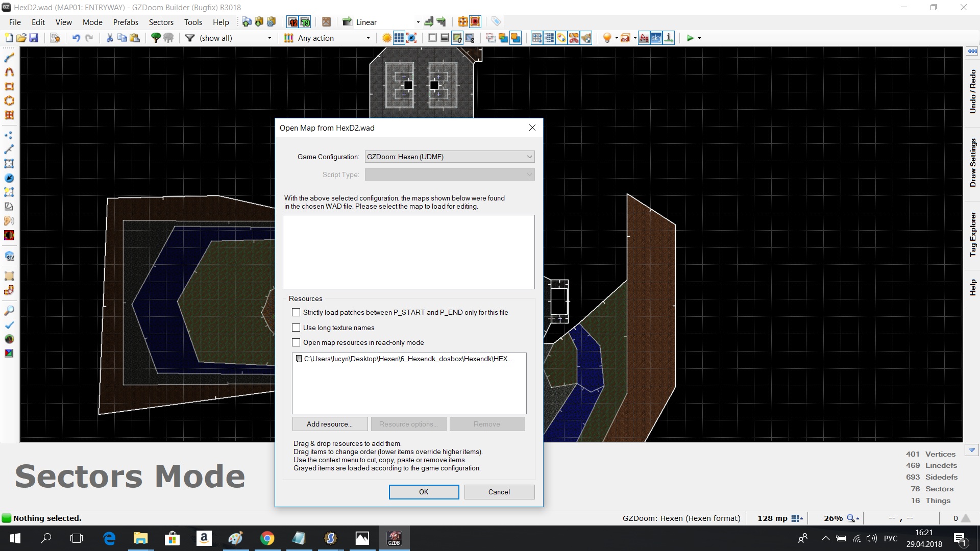Open models mode dropdown arrow beside mdl

[634, 38]
